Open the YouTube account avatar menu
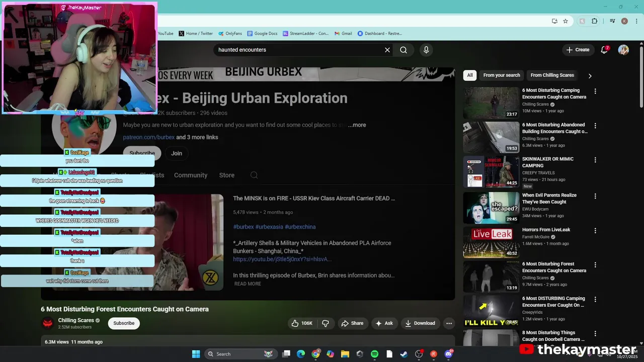Screen dimensions: 644x362 (623, 50)
